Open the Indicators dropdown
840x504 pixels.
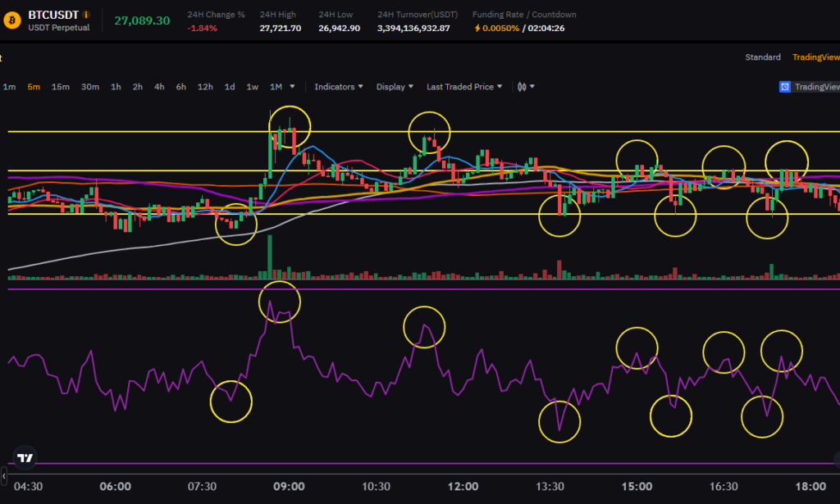[x=339, y=87]
